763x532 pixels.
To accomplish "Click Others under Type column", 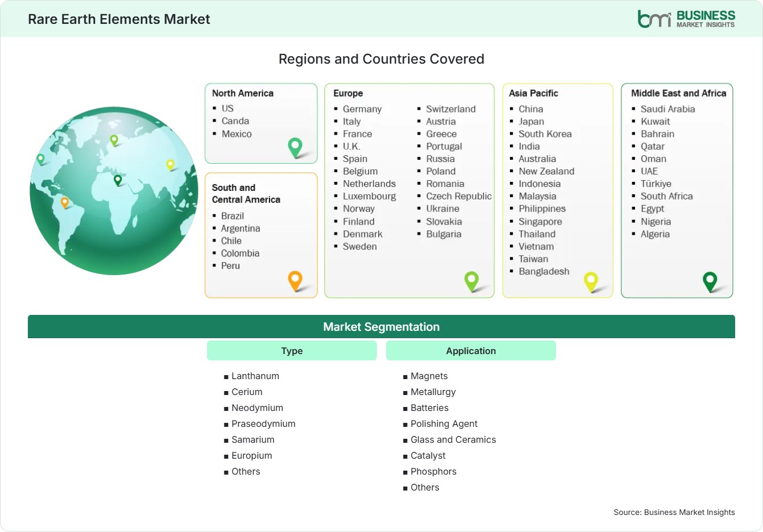I will click(x=246, y=472).
